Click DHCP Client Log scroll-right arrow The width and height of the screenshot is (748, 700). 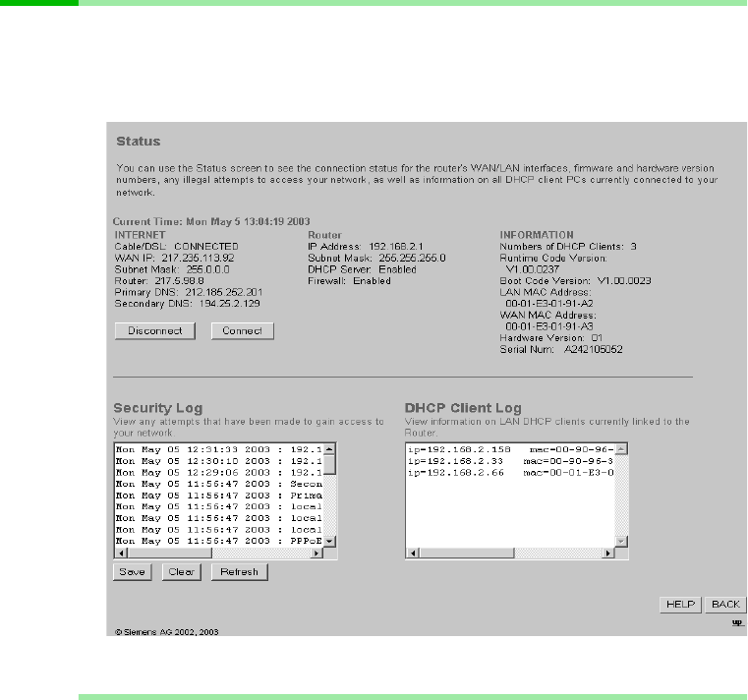[608, 554]
